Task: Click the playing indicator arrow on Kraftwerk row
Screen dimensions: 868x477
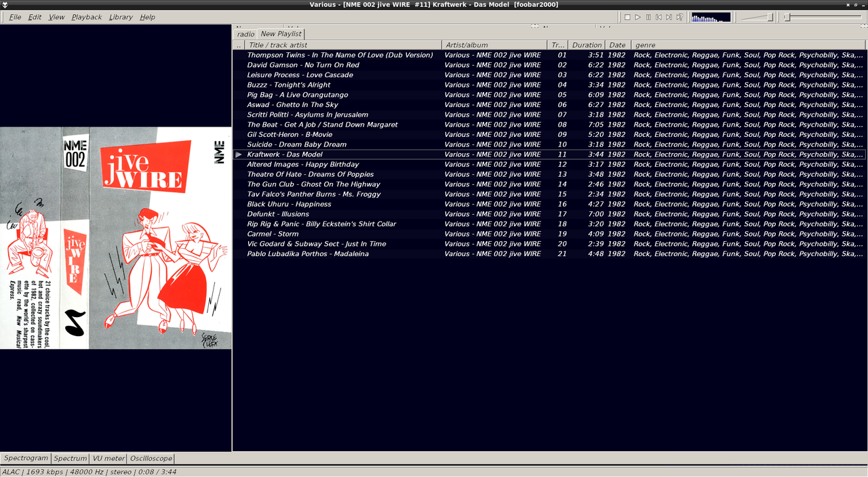Action: pos(239,154)
